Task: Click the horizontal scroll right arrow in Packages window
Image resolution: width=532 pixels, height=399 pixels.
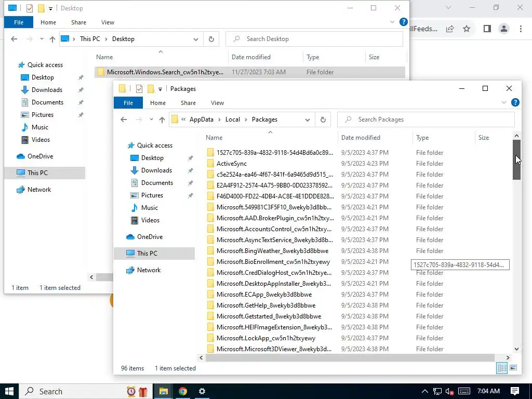Action: click(508, 357)
